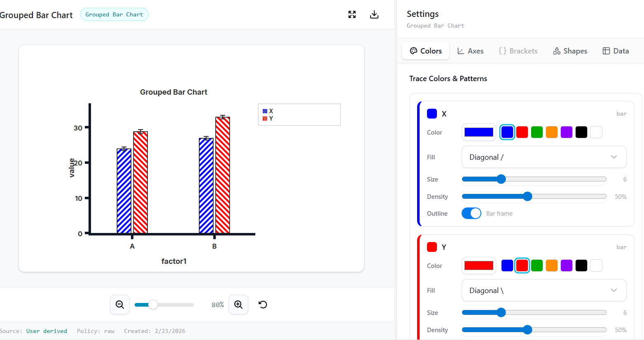Screen dimensions: 644x340
Task: Reset the chart view with the circular arrow
Action: point(263,305)
